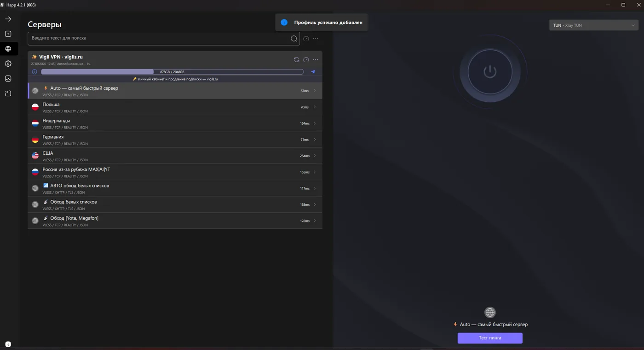644x350 pixels.
Task: Expand the sidebar with the arrow icon
Action: [8, 19]
